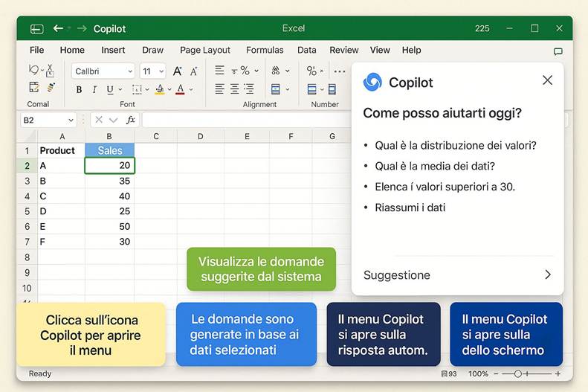Expand the fill color dropdown arrow
588x392 pixels.
tap(169, 90)
